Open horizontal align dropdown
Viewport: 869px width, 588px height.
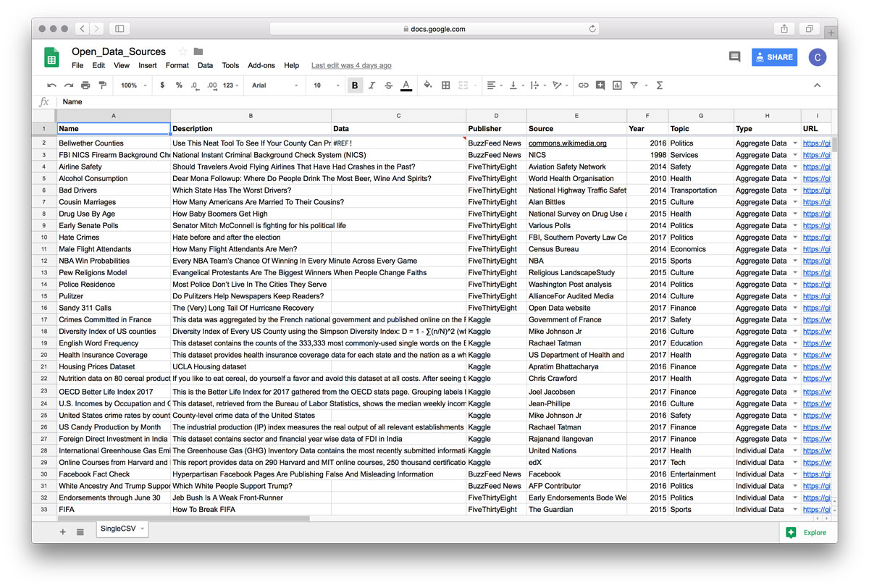[495, 85]
